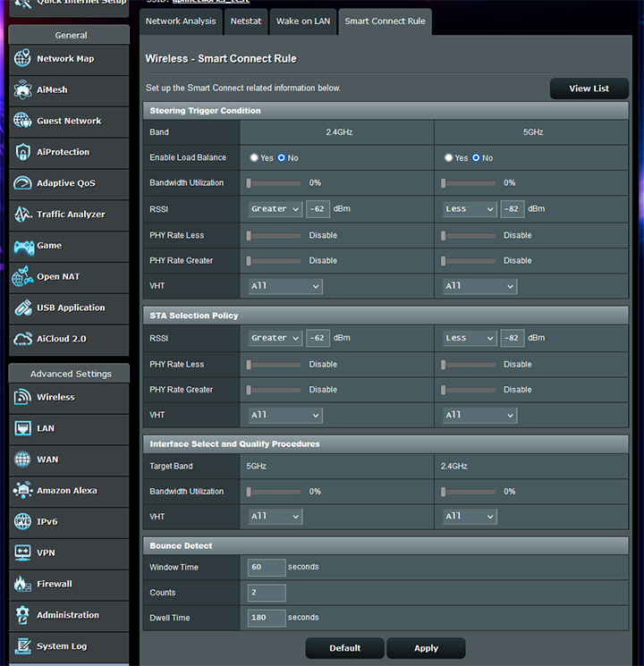Image resolution: width=644 pixels, height=666 pixels.
Task: Expand 5GHz STA Selection VHT dropdown
Action: (480, 415)
